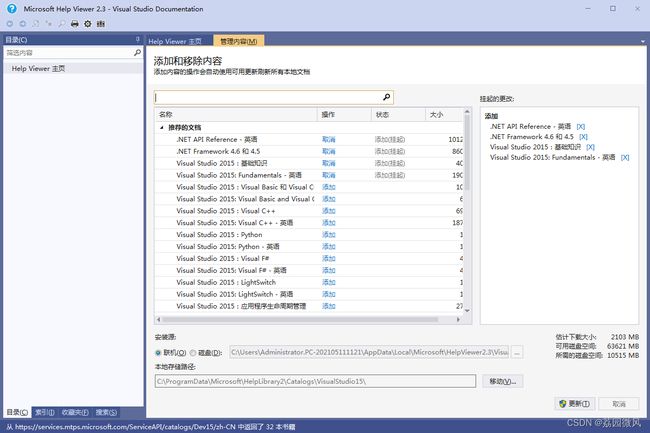Click the 移动(V)... move button
The width and height of the screenshot is (650, 433).
coord(502,381)
